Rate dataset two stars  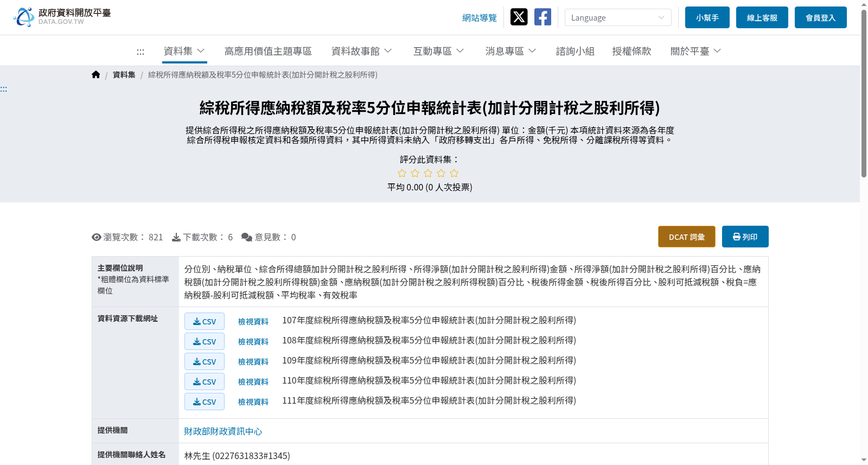[x=415, y=173]
